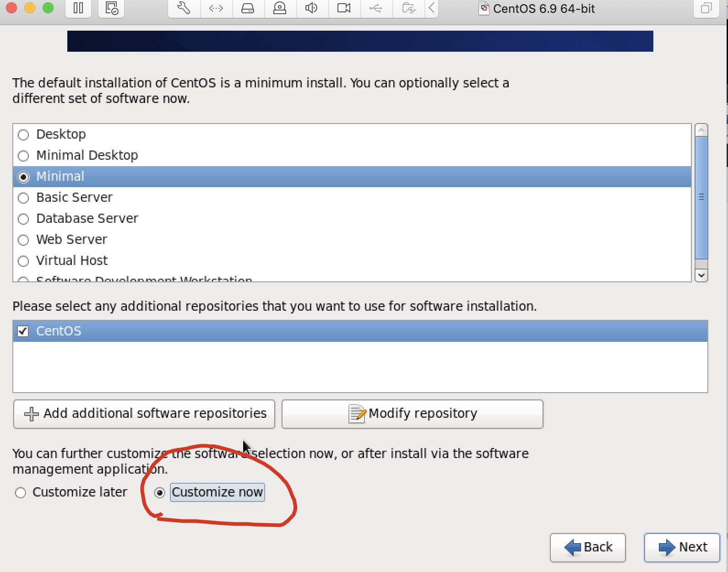Image resolution: width=728 pixels, height=572 pixels.
Task: Click the macOS green zoom button
Action: coord(48,7)
